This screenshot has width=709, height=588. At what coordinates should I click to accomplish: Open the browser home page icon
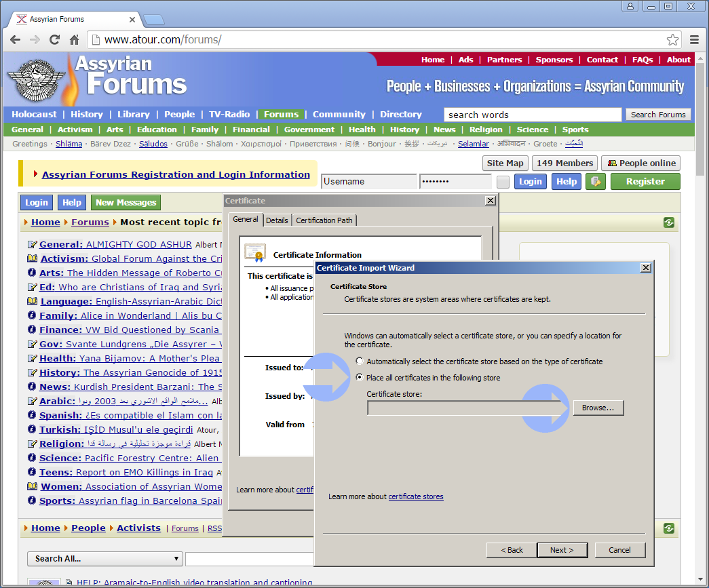coord(74,40)
